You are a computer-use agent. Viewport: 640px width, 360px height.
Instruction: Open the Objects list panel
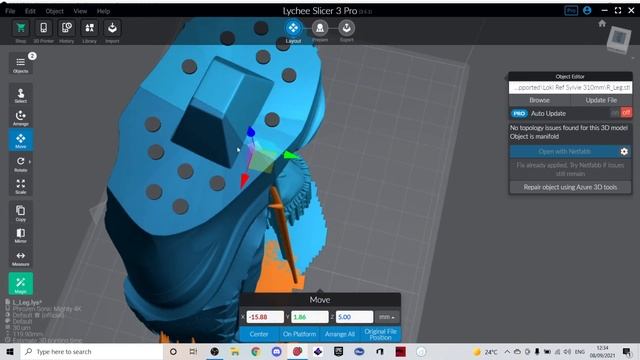(20, 63)
